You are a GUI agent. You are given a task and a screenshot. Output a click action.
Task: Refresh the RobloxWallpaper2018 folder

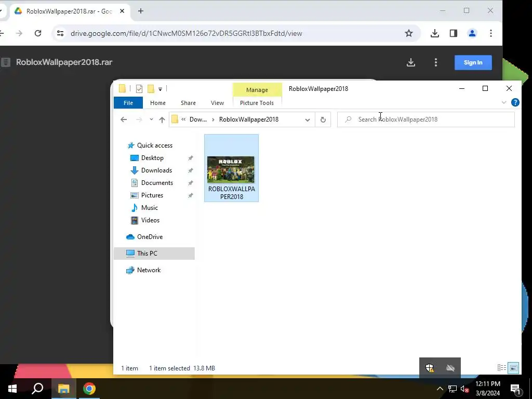tap(323, 119)
